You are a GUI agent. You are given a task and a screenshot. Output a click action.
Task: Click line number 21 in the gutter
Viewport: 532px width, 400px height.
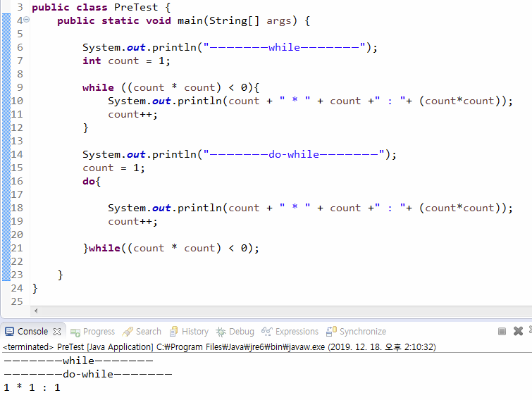[17, 248]
